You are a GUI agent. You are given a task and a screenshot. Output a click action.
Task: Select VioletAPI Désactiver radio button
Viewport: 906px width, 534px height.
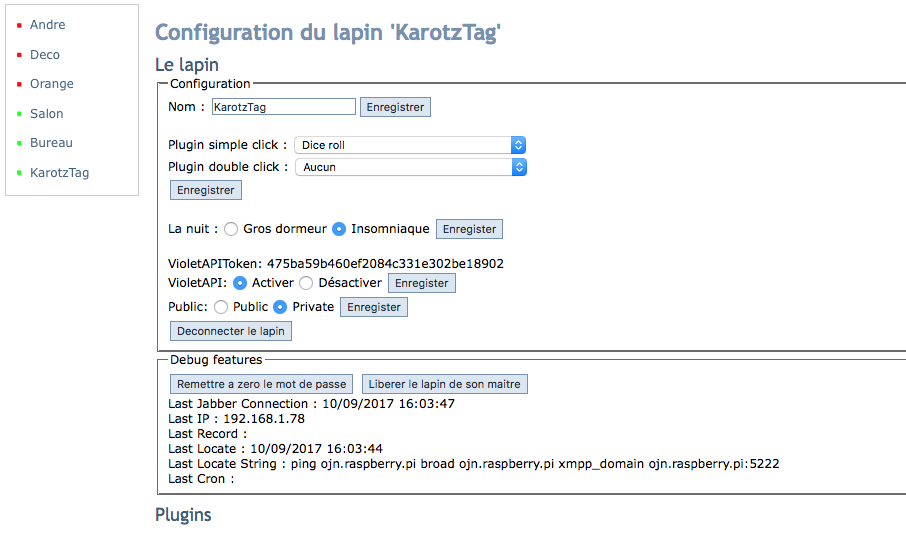tap(306, 283)
